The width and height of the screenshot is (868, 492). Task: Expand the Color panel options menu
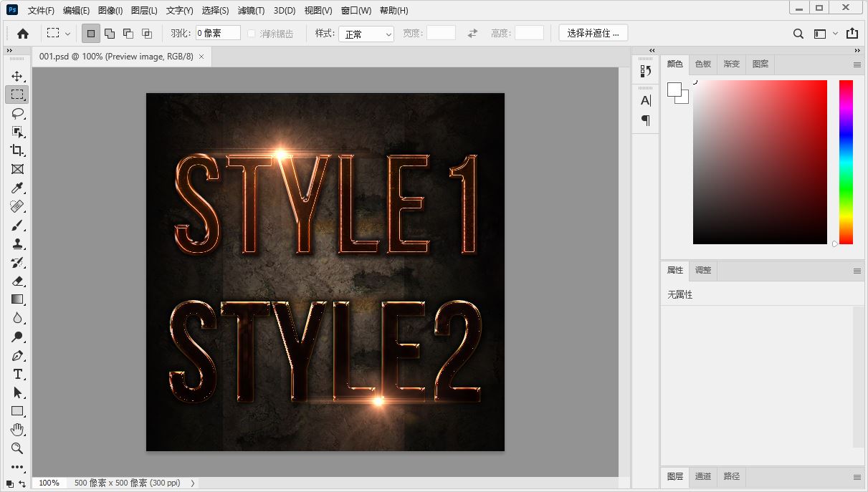pos(857,64)
